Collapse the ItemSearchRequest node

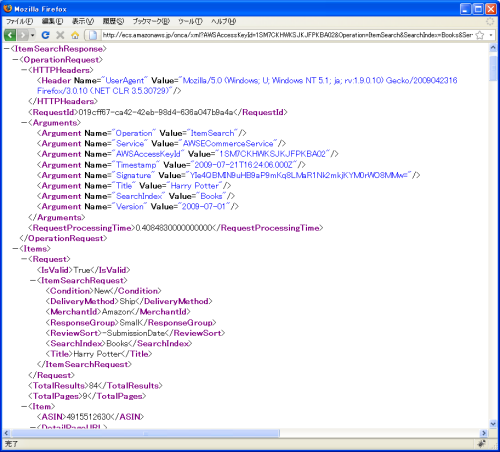tap(33, 280)
